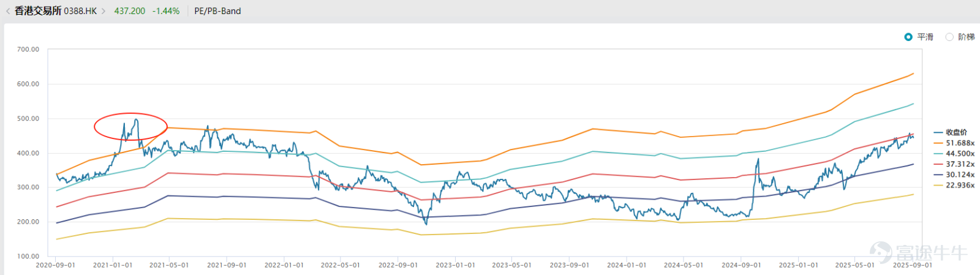Click the 437.200 price value
This screenshot has height=275, width=980.
(x=130, y=11)
